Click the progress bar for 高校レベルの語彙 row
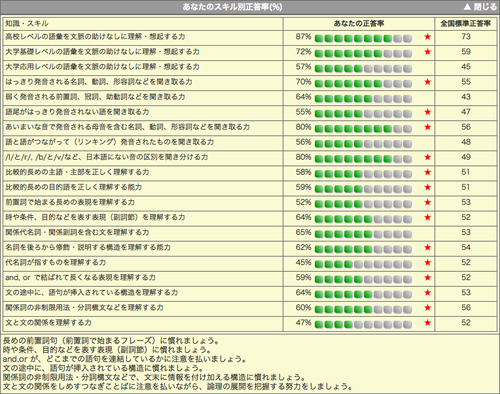Screen dimensions: 500x394 (363, 38)
